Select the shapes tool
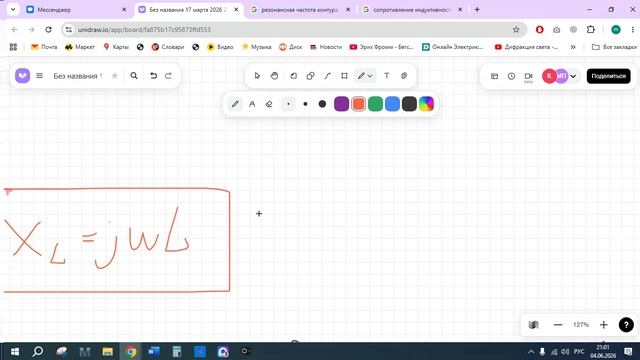 311,76
